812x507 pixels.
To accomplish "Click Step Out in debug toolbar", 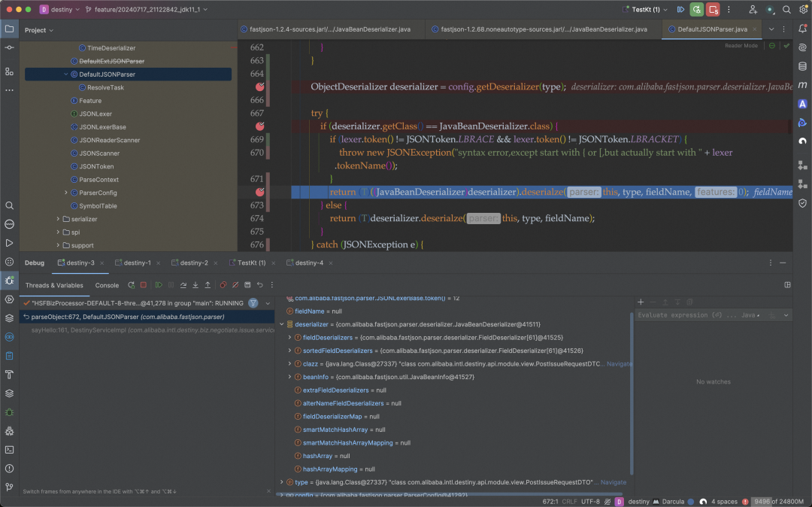I will click(208, 285).
